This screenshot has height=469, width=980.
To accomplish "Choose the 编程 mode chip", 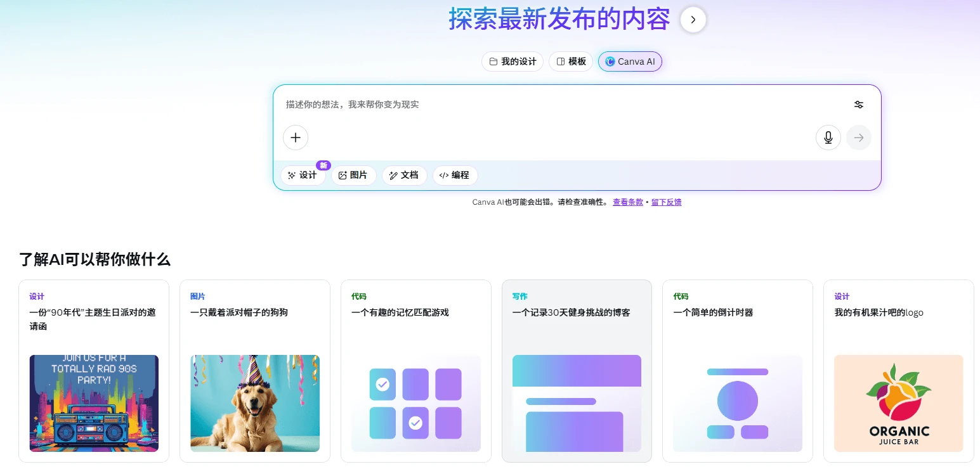I will (455, 175).
